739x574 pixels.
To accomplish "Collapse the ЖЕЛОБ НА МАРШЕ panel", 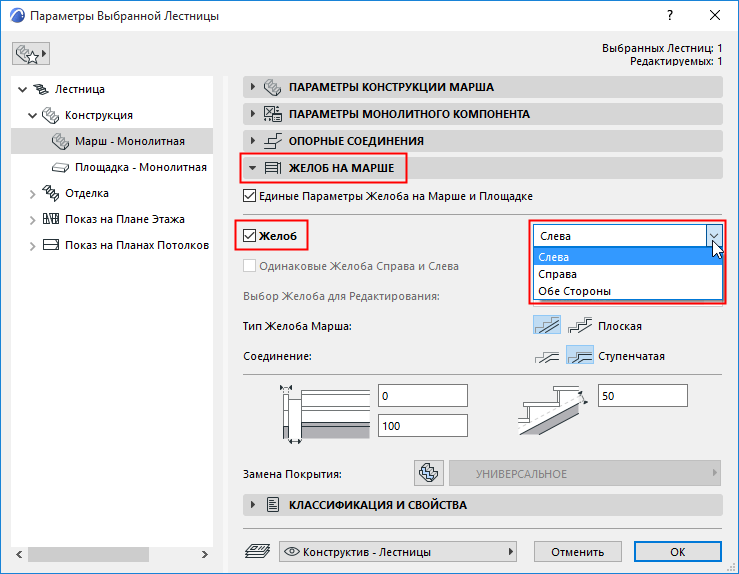I will 253,168.
